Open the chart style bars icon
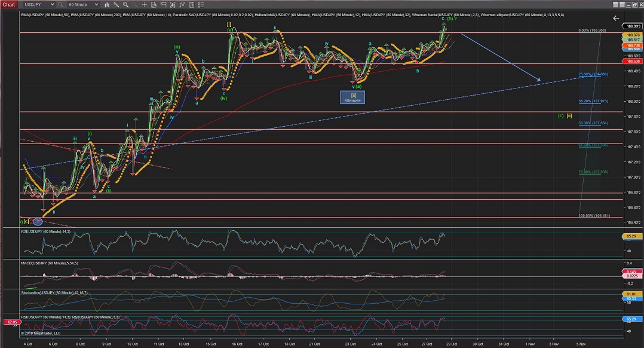This screenshot has width=644, height=348. point(107,4)
